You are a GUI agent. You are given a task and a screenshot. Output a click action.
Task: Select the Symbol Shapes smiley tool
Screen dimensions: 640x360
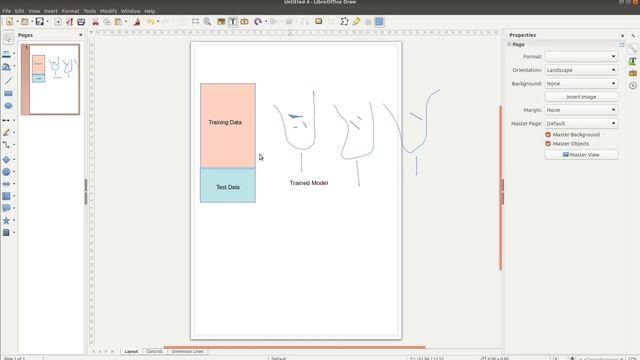click(x=6, y=172)
